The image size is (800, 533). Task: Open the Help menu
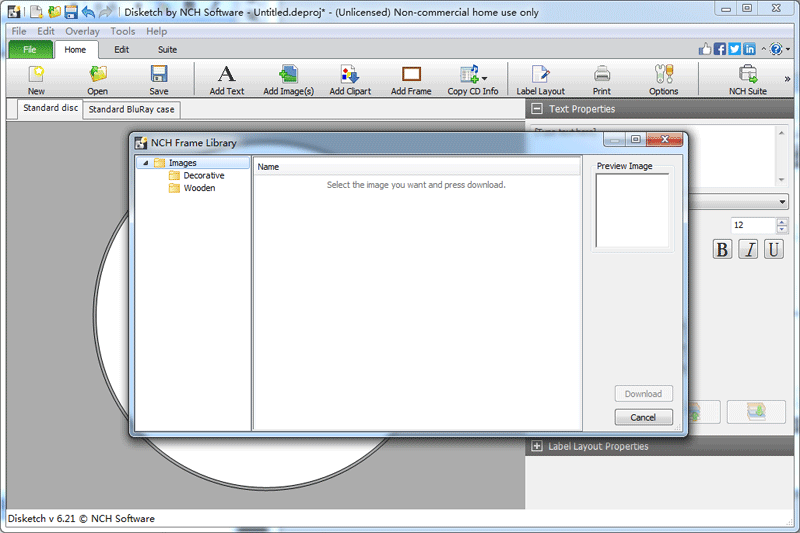(157, 31)
